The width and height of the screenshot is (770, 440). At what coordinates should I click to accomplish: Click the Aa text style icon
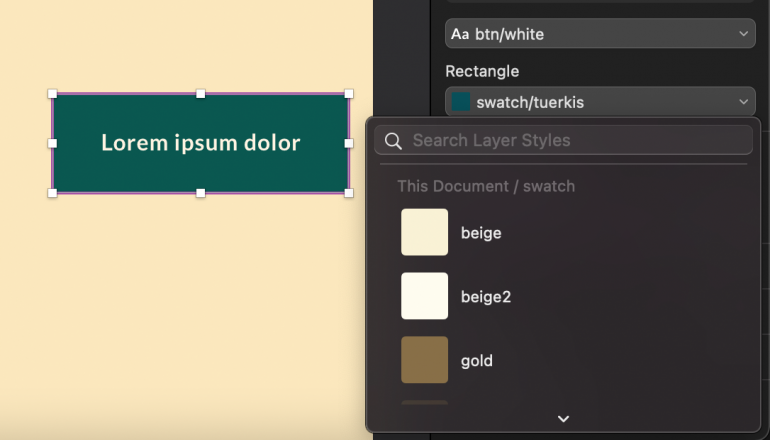pyautogui.click(x=460, y=34)
